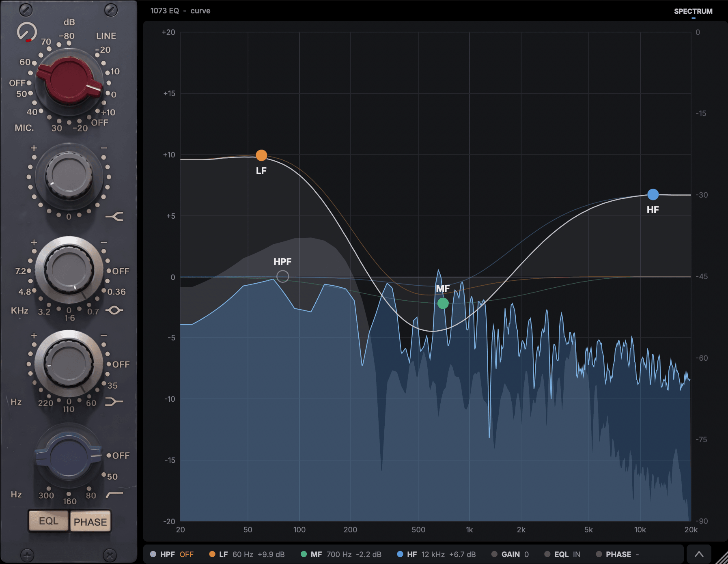
Task: Click the mid frequency dual knob
Action: click(x=69, y=270)
